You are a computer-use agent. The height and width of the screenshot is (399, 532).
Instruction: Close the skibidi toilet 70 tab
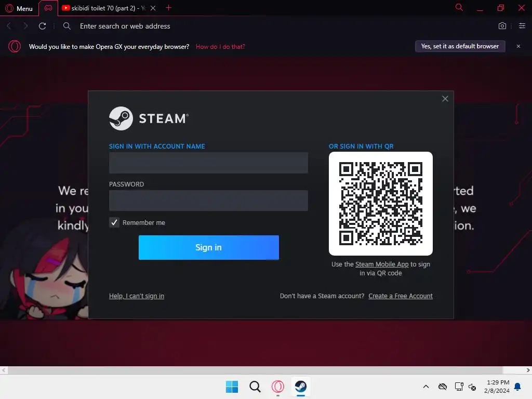click(153, 8)
